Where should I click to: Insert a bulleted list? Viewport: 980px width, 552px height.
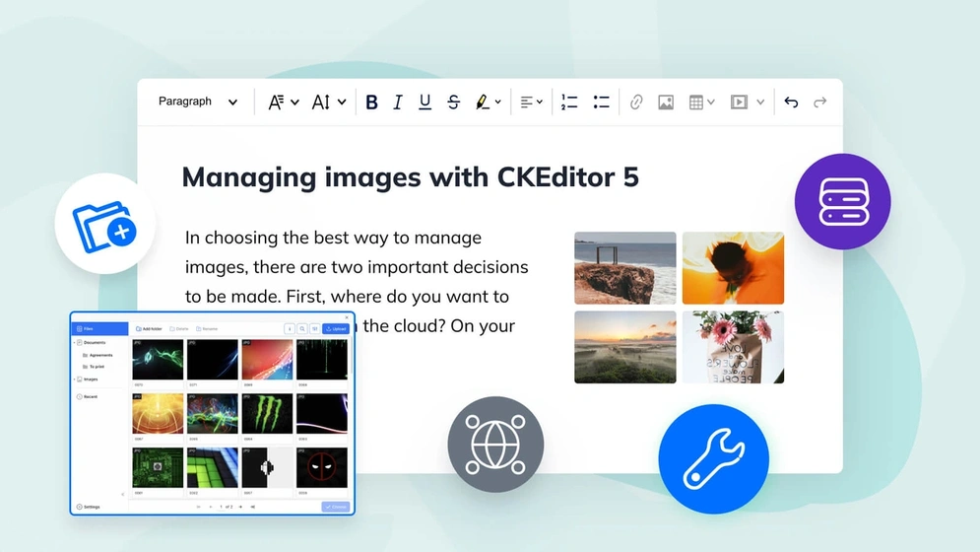pyautogui.click(x=601, y=103)
